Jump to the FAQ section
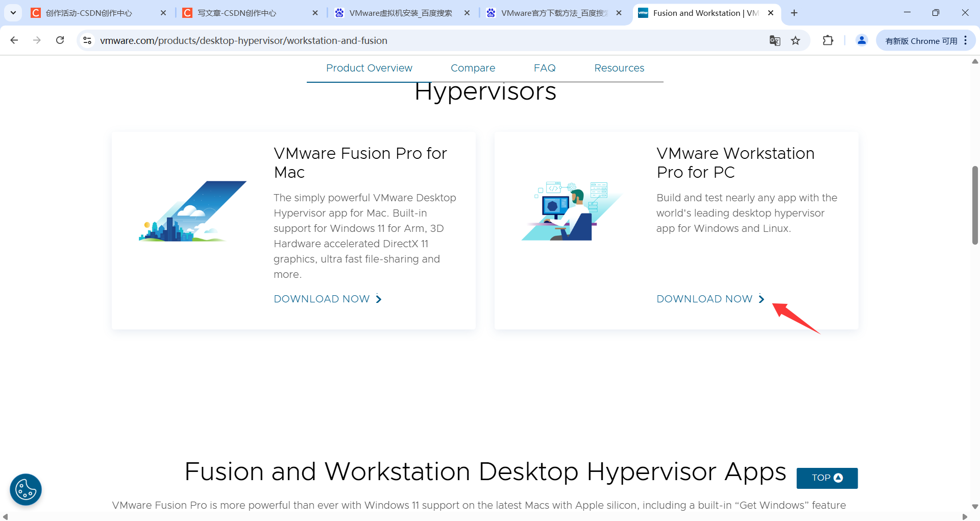This screenshot has width=980, height=521. (545, 68)
